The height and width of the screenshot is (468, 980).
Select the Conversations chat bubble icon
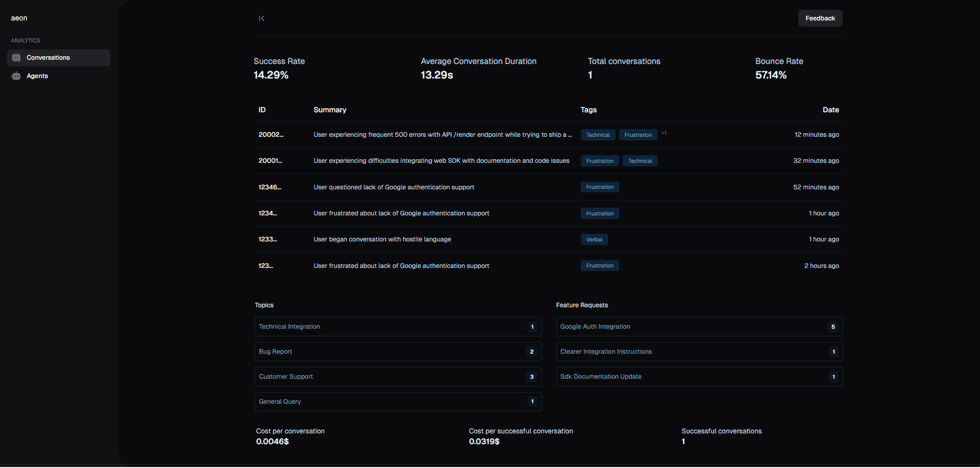(15, 58)
